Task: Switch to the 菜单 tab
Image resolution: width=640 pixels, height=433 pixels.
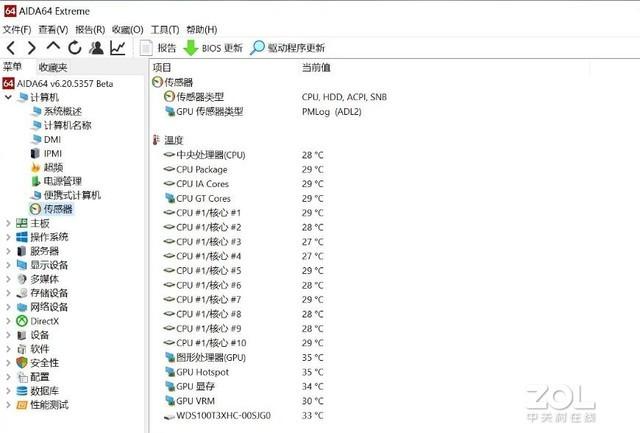Action: click(13, 67)
